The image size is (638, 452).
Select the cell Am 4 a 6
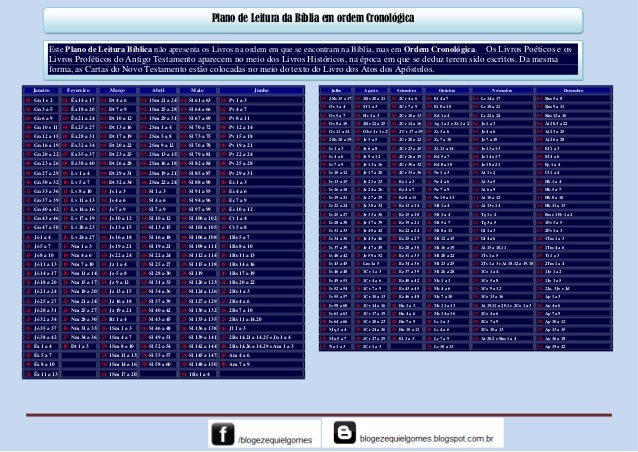click(x=262, y=355)
